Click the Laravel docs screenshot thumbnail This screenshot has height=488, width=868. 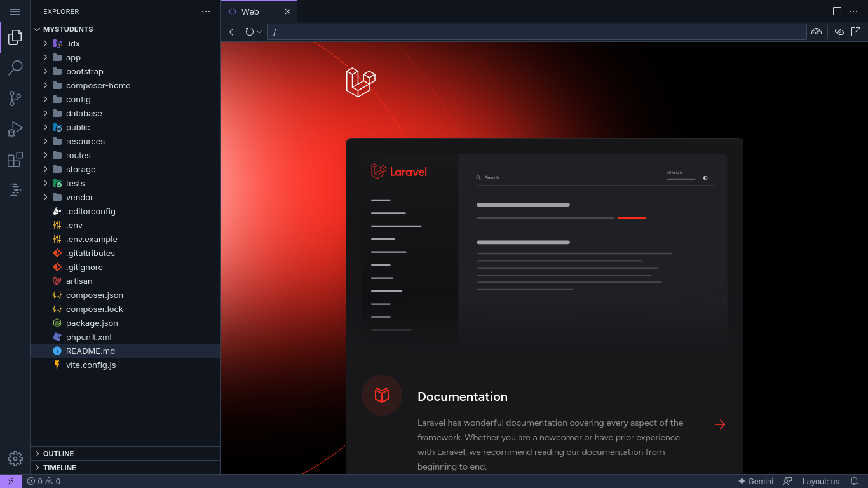click(x=545, y=250)
